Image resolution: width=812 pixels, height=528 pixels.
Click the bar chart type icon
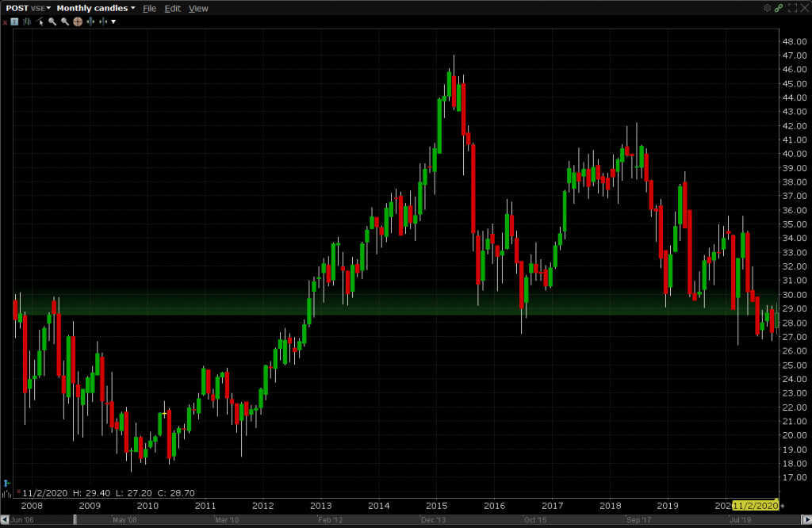point(27,22)
